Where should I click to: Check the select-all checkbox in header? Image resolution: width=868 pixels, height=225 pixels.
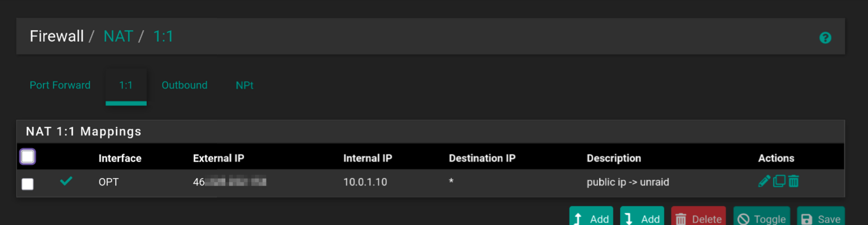pos(28,157)
